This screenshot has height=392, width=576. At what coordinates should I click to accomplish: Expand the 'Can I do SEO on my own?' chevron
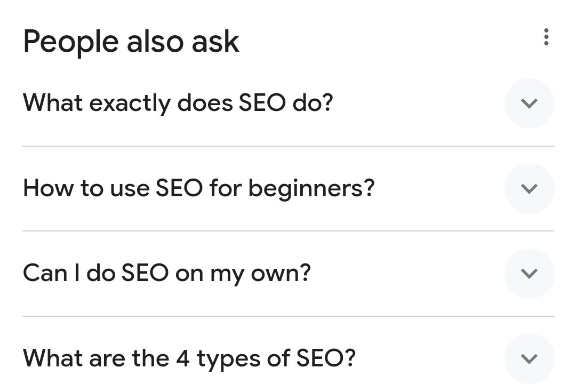tap(529, 274)
